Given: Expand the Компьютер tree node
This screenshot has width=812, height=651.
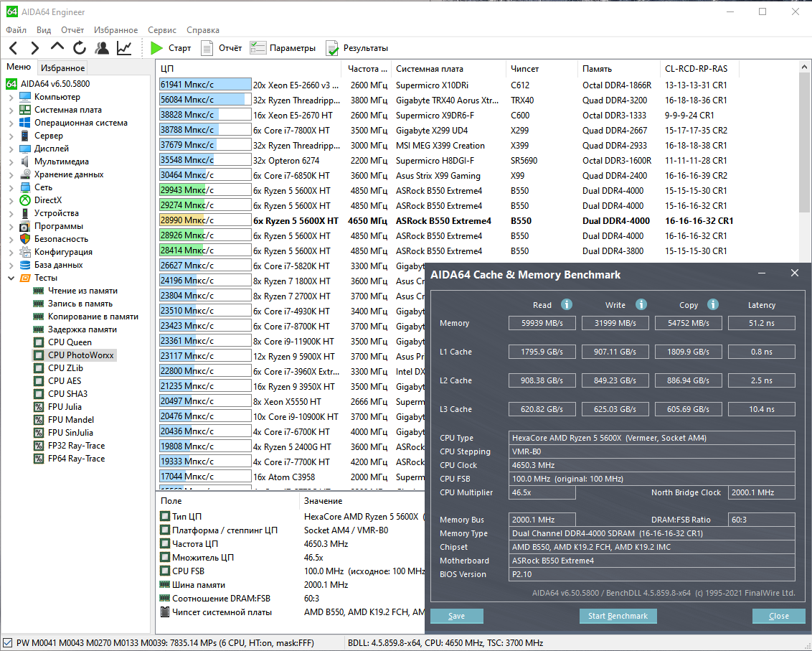Looking at the screenshot, I should (x=11, y=97).
